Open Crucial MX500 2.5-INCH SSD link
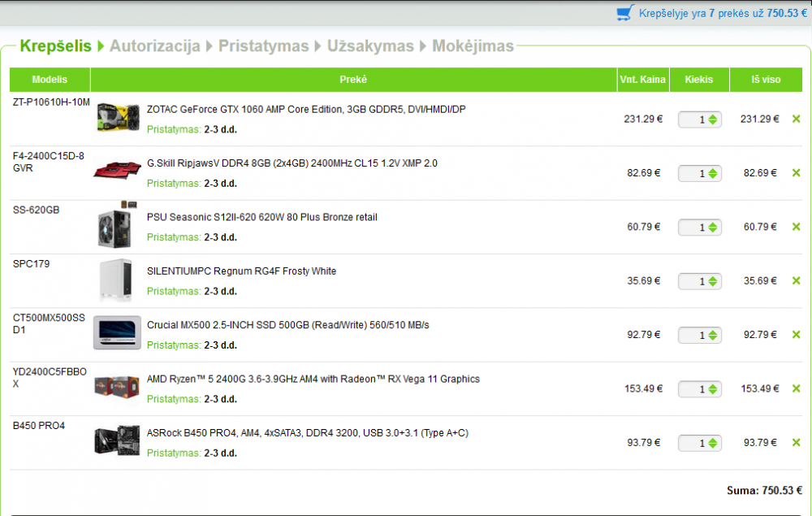812x516 pixels. [288, 325]
